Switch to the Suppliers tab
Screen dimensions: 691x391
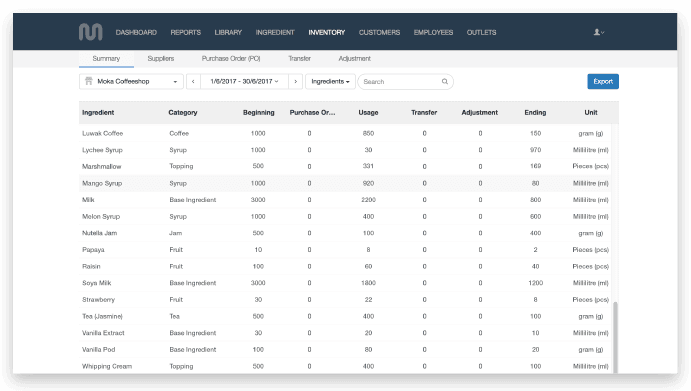[x=160, y=59]
